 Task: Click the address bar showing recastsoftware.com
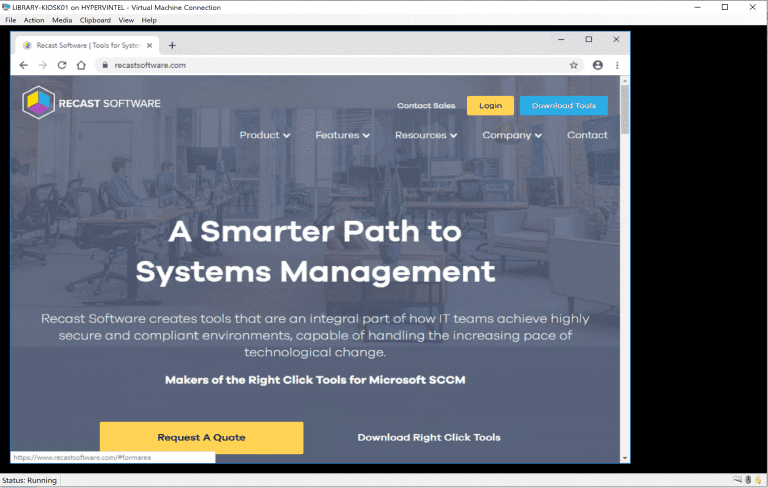click(300, 65)
